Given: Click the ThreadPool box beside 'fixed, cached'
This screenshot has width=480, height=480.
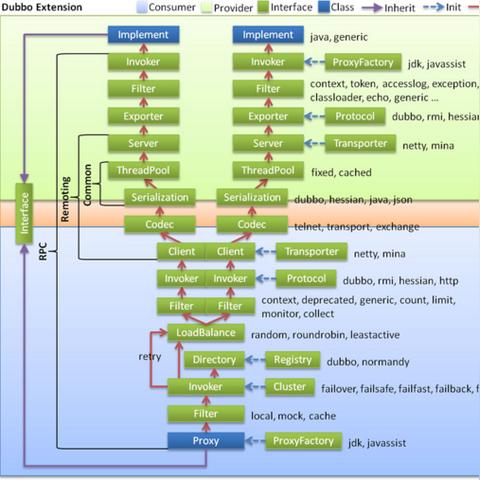Looking at the screenshot, I should (268, 170).
